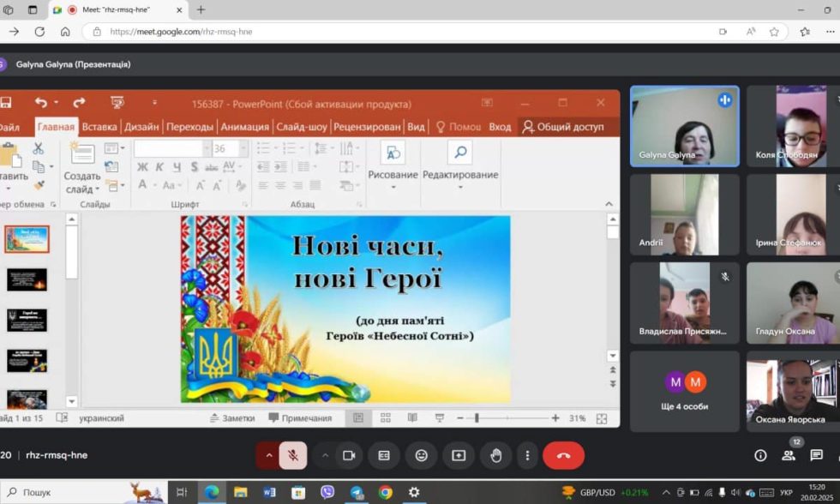The image size is (840, 504).
Task: Unmute the microphone in Meet
Action: (x=293, y=457)
